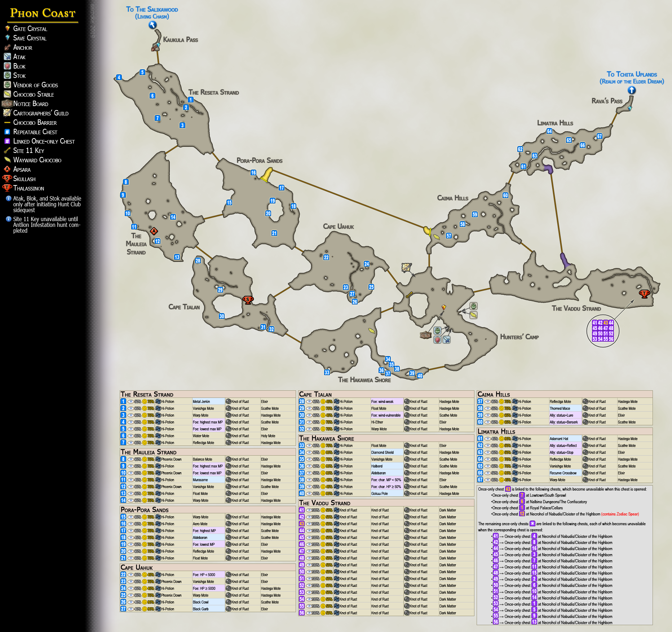This screenshot has height=632, width=672.
Task: Click the Cartographers' Guild map icon at Hunters' Camp
Action: [407, 267]
